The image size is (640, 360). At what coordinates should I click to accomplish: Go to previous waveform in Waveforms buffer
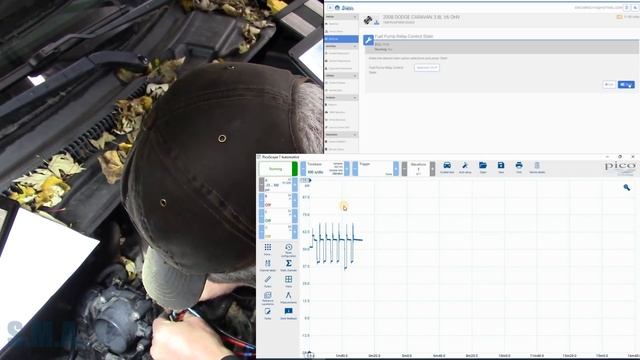click(x=404, y=169)
